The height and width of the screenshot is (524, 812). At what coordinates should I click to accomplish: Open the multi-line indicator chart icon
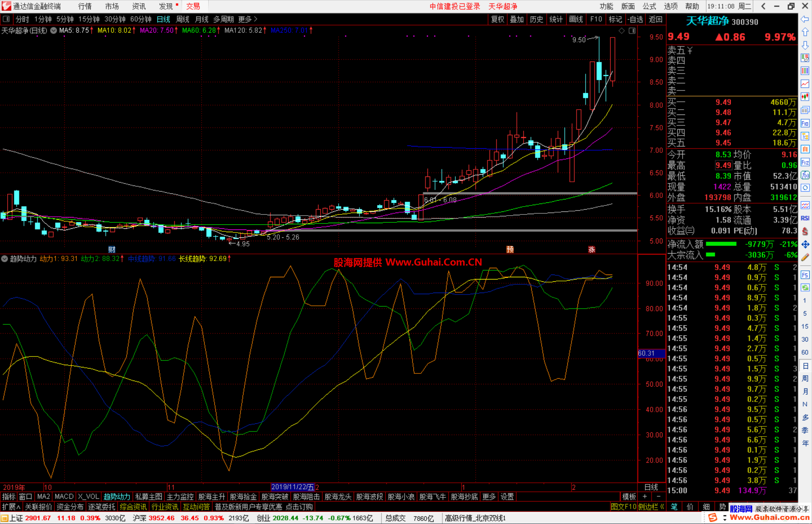805,205
